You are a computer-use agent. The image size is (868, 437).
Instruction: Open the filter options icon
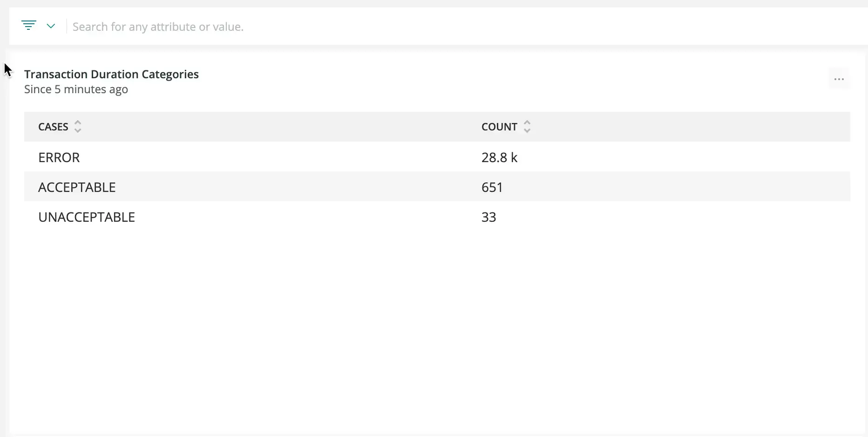tap(28, 26)
